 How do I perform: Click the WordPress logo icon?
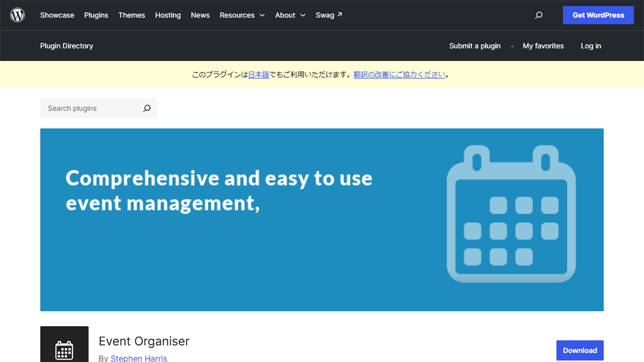pyautogui.click(x=18, y=15)
